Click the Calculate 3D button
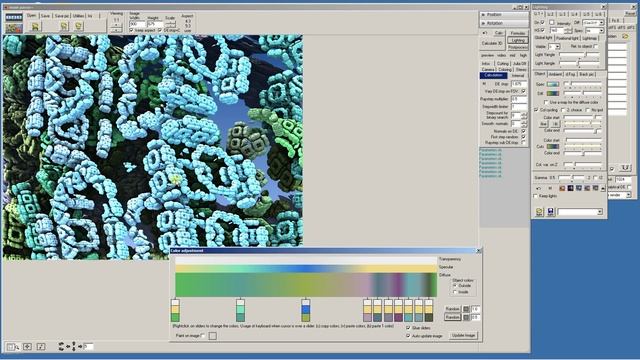 point(492,43)
